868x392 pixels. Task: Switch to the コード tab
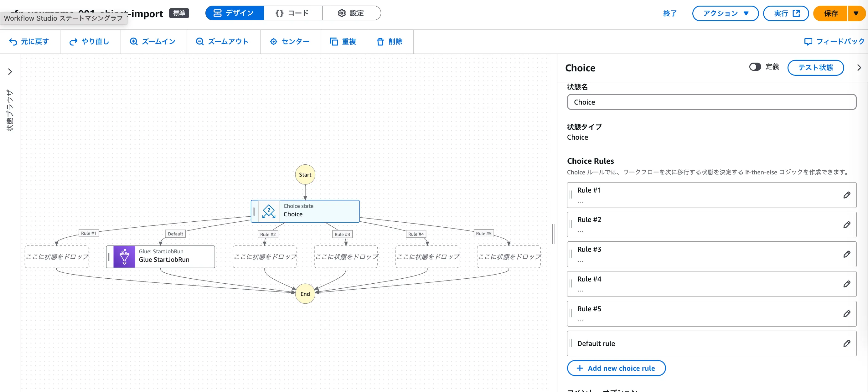(x=293, y=13)
